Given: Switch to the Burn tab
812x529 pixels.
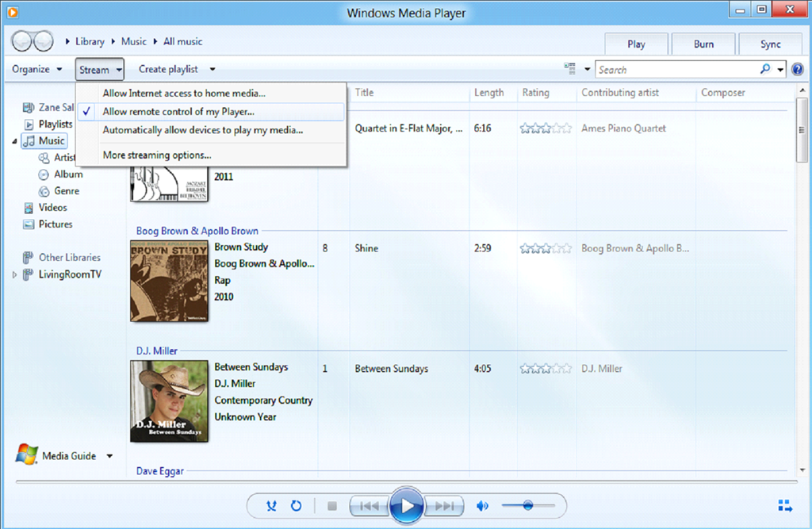Looking at the screenshot, I should pos(703,44).
